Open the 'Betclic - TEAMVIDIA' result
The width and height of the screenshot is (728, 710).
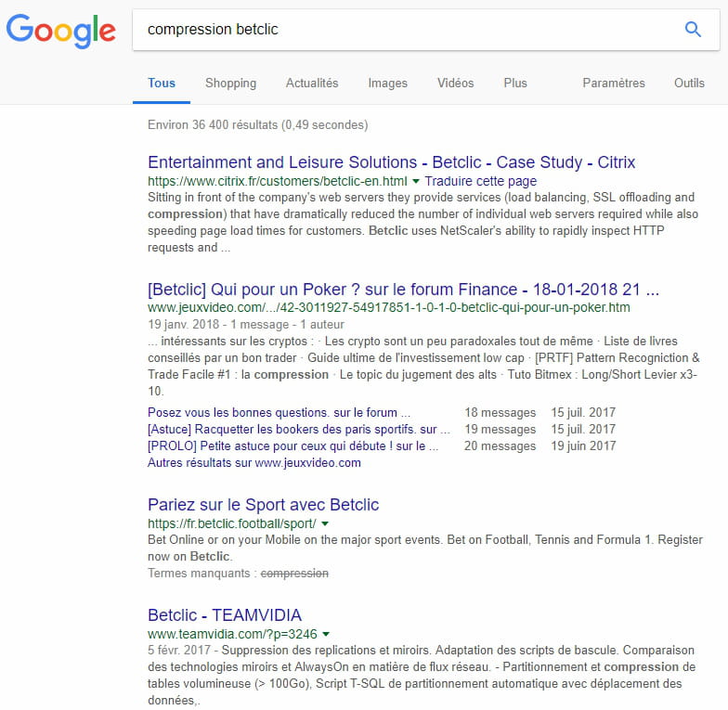point(225,614)
